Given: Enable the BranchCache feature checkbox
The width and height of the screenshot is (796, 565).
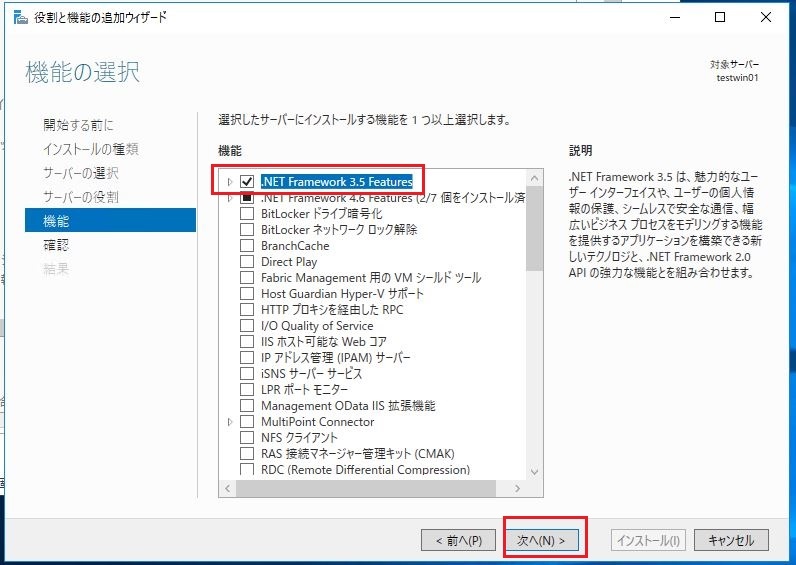Looking at the screenshot, I should coord(247,246).
